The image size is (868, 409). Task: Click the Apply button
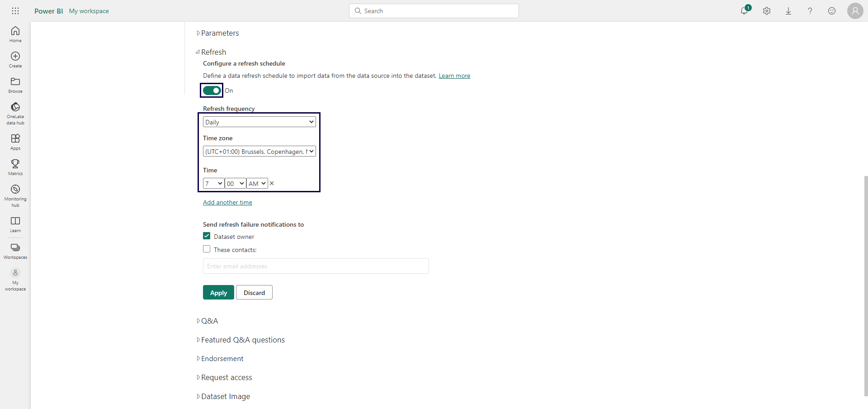(218, 292)
